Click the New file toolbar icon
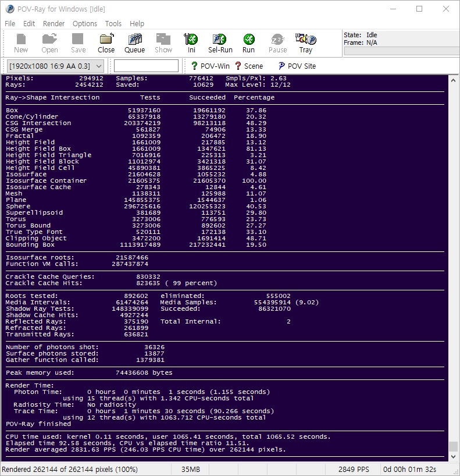460x476 pixels. (21, 44)
